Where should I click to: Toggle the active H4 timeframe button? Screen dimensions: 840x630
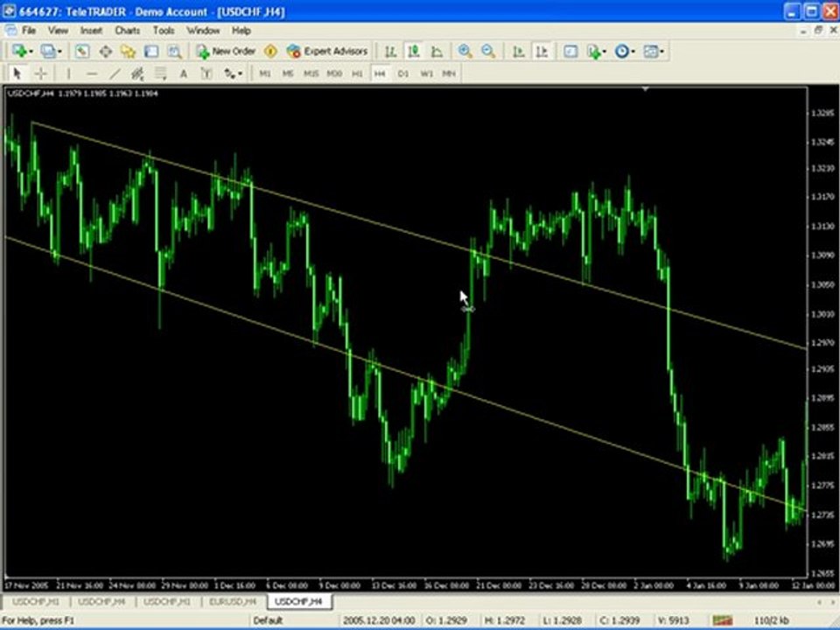coord(381,73)
